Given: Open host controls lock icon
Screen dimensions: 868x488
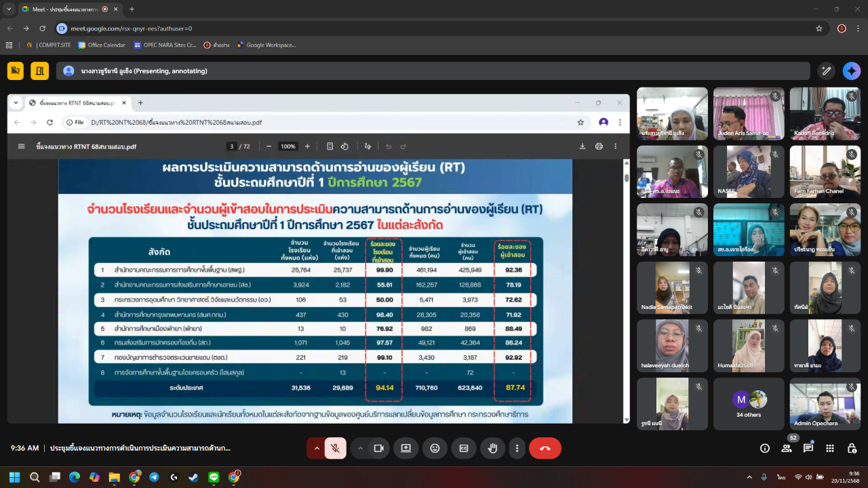Looking at the screenshot, I should pyautogui.click(x=852, y=448).
